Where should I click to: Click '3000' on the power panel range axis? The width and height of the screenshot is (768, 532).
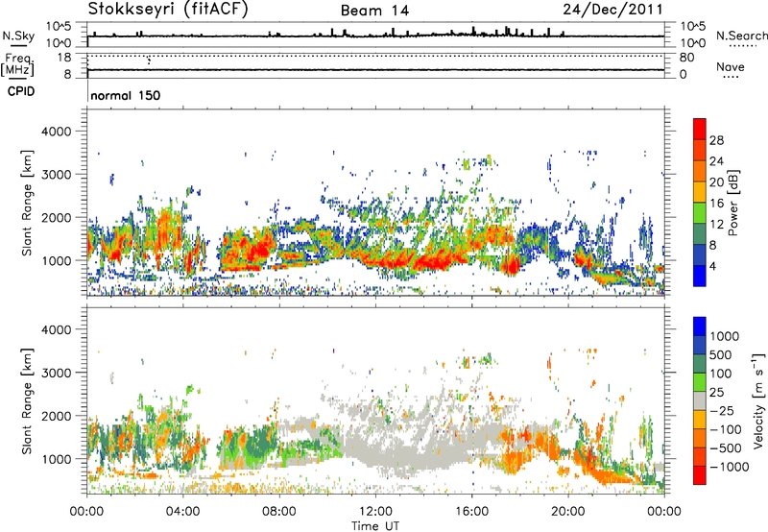coord(56,175)
